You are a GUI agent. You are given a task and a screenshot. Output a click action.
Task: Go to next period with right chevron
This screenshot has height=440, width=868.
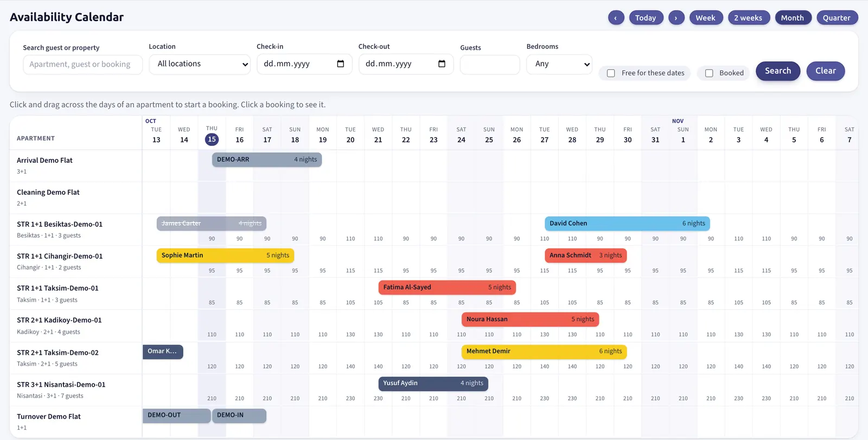(x=676, y=18)
